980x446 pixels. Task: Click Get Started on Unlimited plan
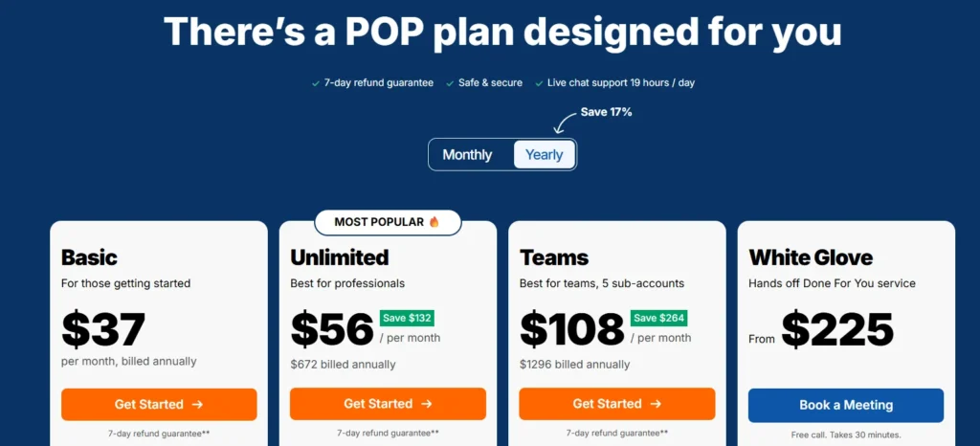point(388,404)
